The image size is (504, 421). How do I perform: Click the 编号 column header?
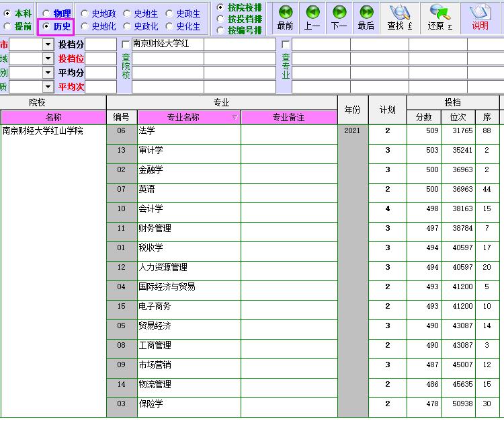(x=122, y=118)
